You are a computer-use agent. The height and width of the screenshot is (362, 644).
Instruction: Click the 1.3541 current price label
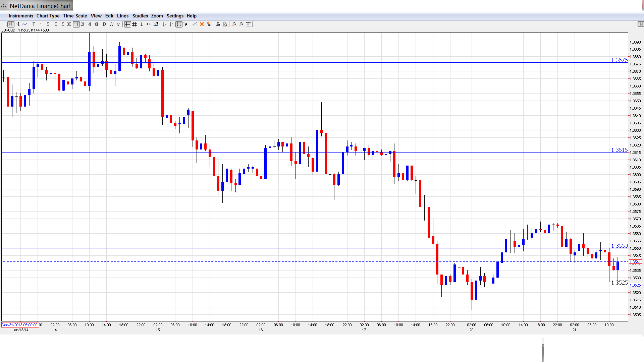point(635,262)
